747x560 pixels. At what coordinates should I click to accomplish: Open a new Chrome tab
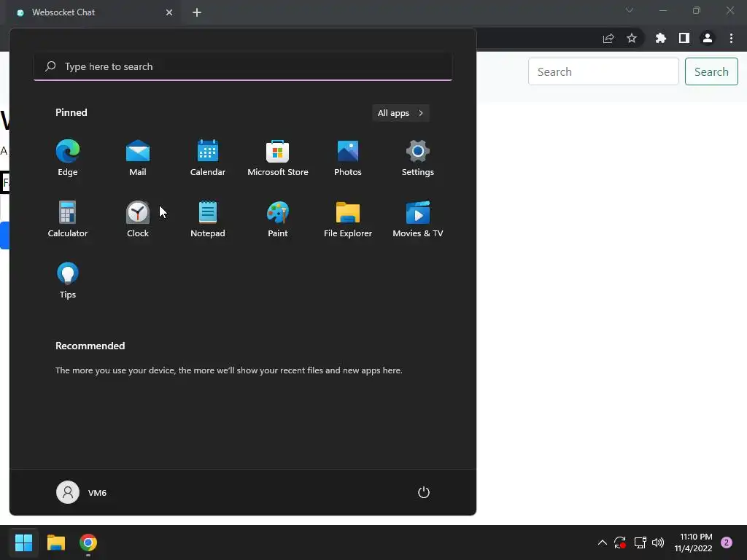(x=197, y=12)
